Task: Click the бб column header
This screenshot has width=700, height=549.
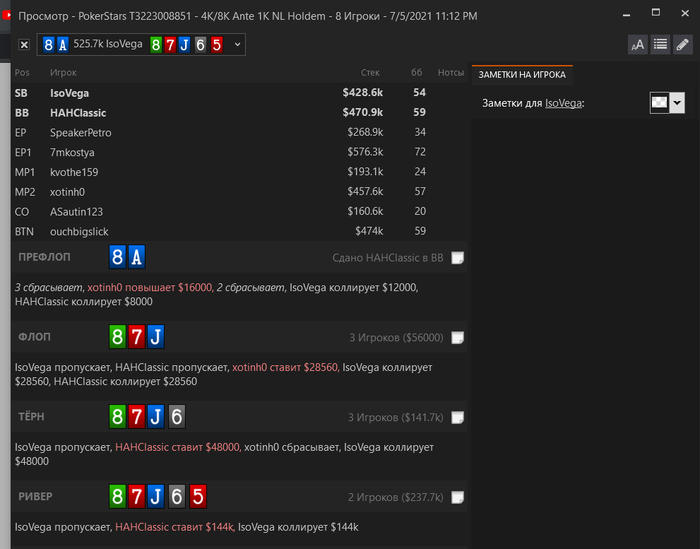Action: click(x=417, y=72)
